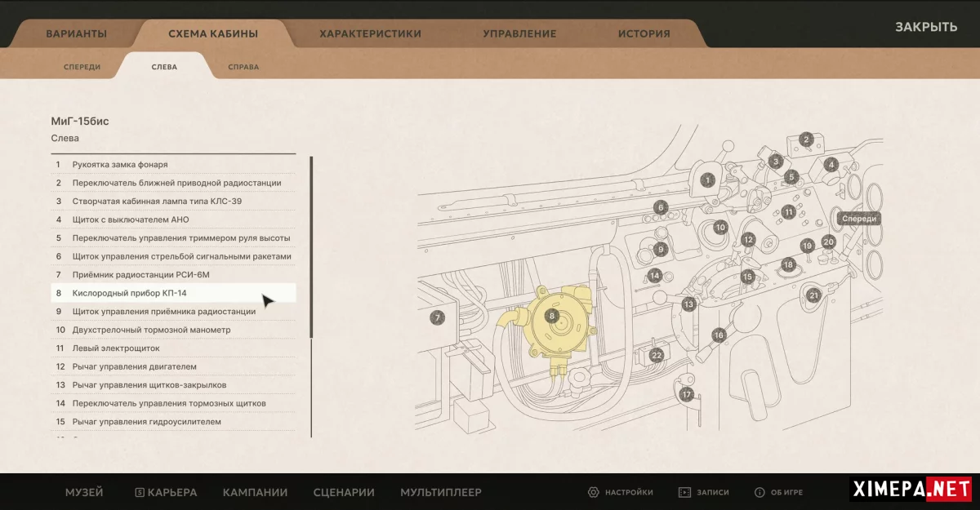Image resolution: width=980 pixels, height=510 pixels.
Task: Click the Закрыть button
Action: click(926, 27)
